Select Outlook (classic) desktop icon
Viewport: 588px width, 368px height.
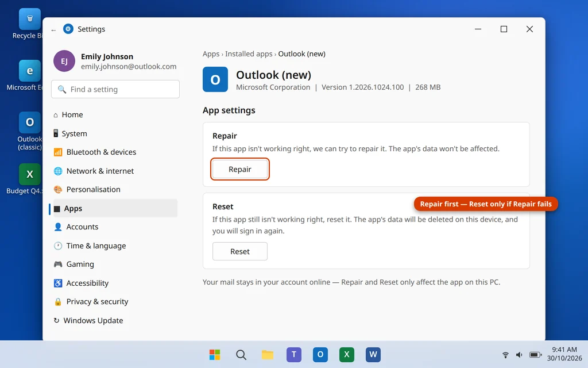tap(30, 131)
